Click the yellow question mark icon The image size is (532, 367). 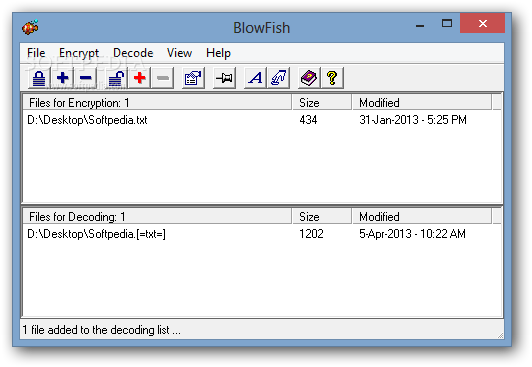[332, 78]
